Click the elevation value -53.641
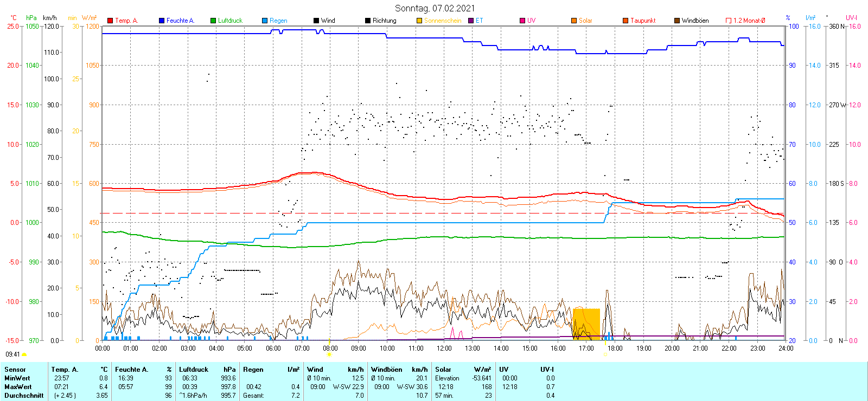The image size is (868, 401). pos(482,378)
